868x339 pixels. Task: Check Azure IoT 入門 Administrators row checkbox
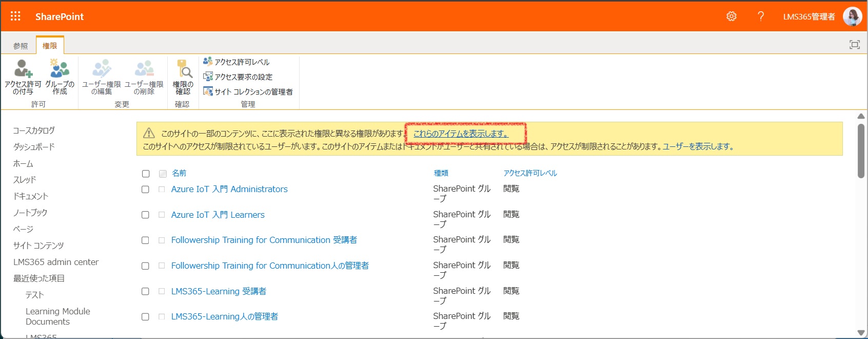[x=145, y=190]
